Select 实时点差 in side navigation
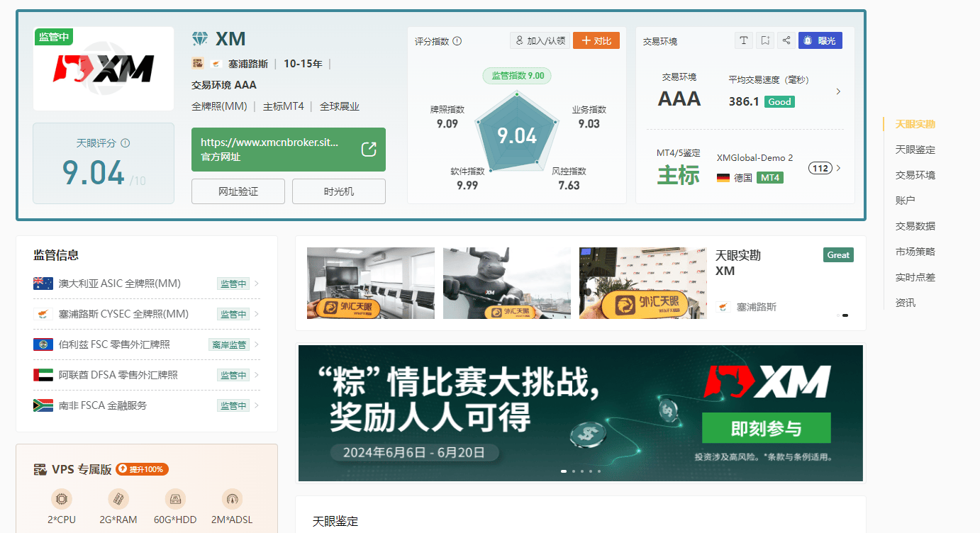The image size is (980, 533). [x=915, y=277]
